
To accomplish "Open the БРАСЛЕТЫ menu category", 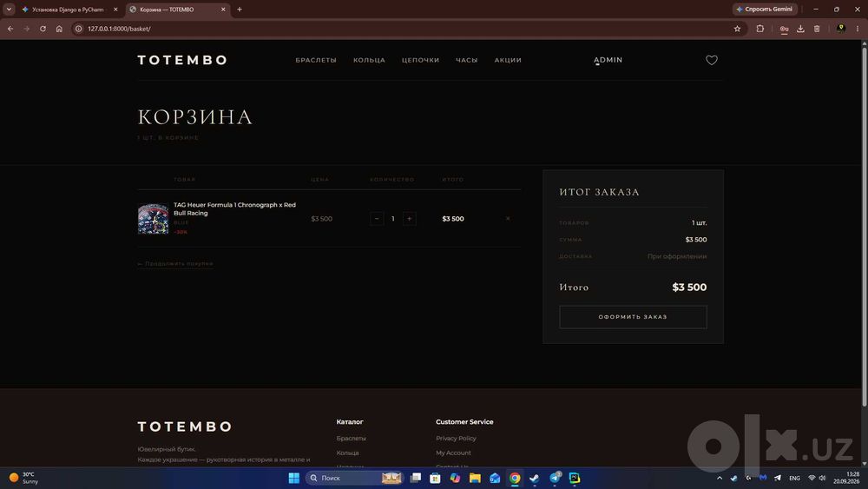I will point(316,60).
